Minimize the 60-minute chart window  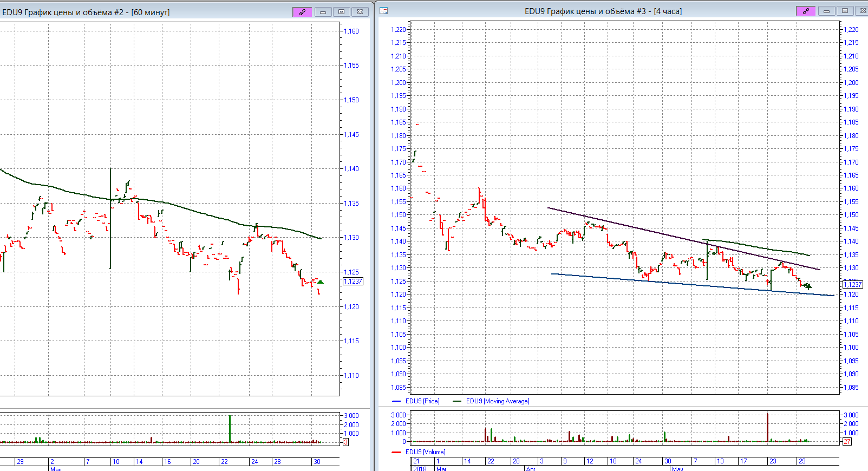323,12
